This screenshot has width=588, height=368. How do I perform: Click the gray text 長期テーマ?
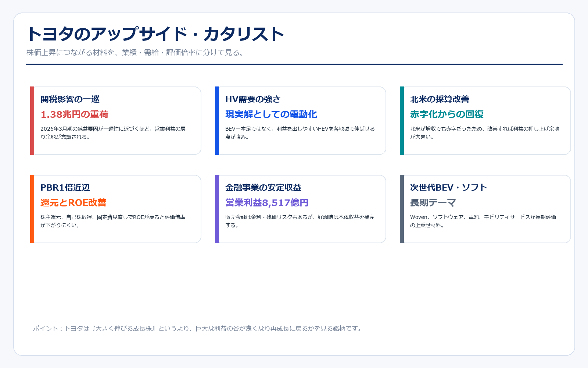click(x=433, y=203)
